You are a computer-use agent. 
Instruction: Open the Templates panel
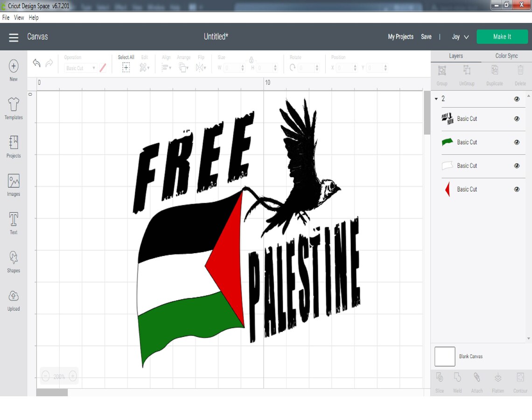[x=13, y=108]
